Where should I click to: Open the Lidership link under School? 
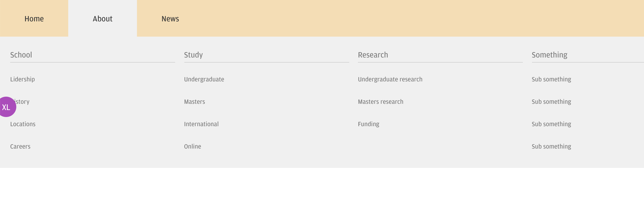[x=22, y=79]
